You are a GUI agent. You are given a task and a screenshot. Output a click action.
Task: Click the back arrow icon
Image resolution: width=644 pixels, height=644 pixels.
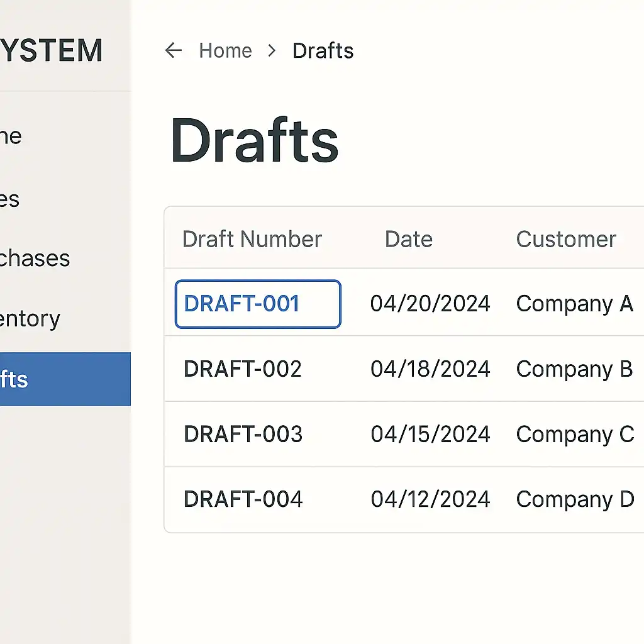coord(173,50)
